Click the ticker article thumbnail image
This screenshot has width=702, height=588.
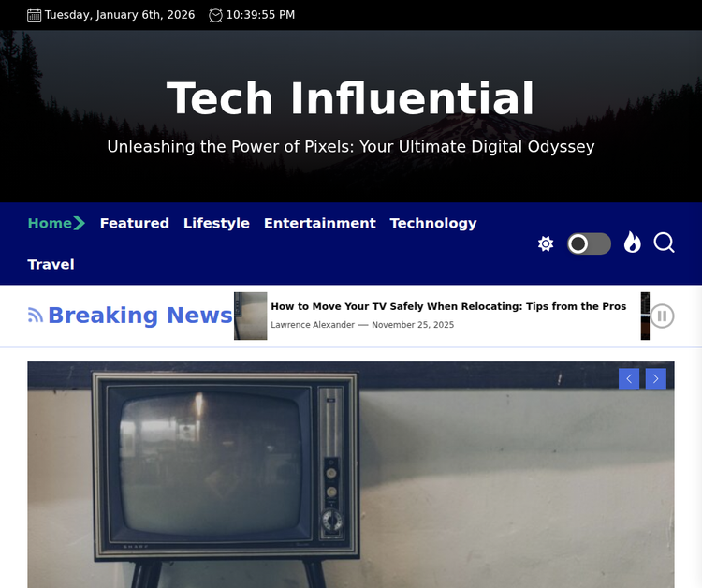250,316
